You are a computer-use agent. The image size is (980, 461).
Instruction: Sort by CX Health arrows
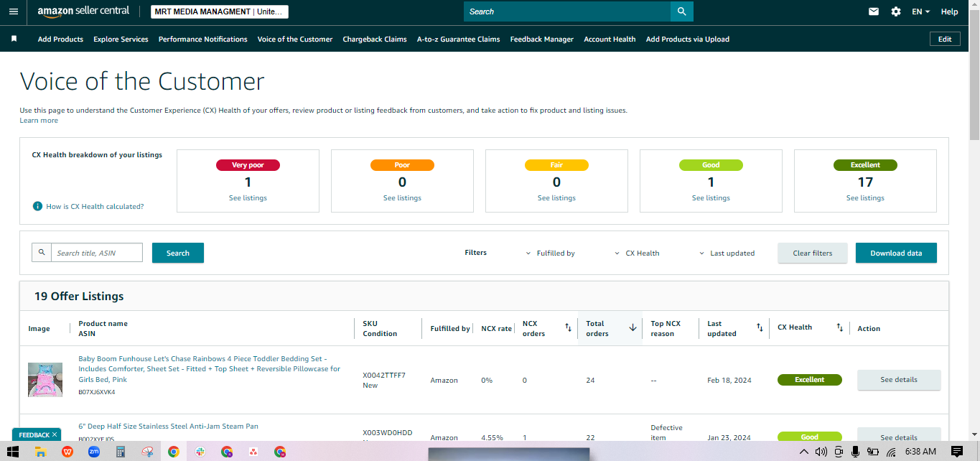[x=839, y=327]
